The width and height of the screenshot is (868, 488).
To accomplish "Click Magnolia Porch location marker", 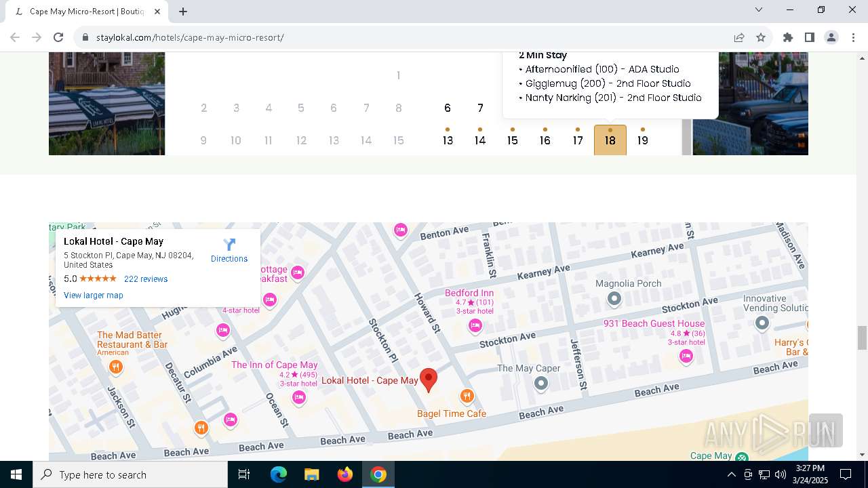I will 614,298.
